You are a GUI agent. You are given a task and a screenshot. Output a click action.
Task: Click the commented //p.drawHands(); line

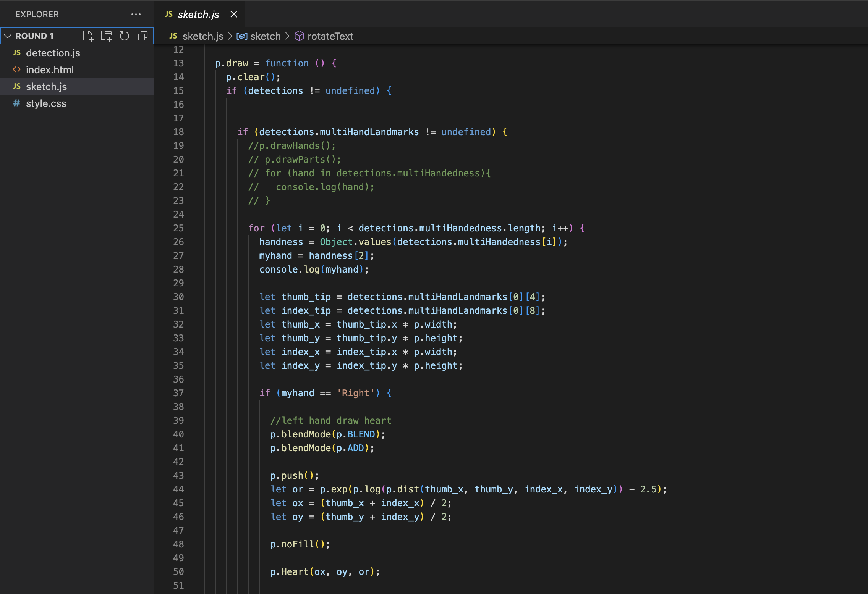click(x=292, y=146)
